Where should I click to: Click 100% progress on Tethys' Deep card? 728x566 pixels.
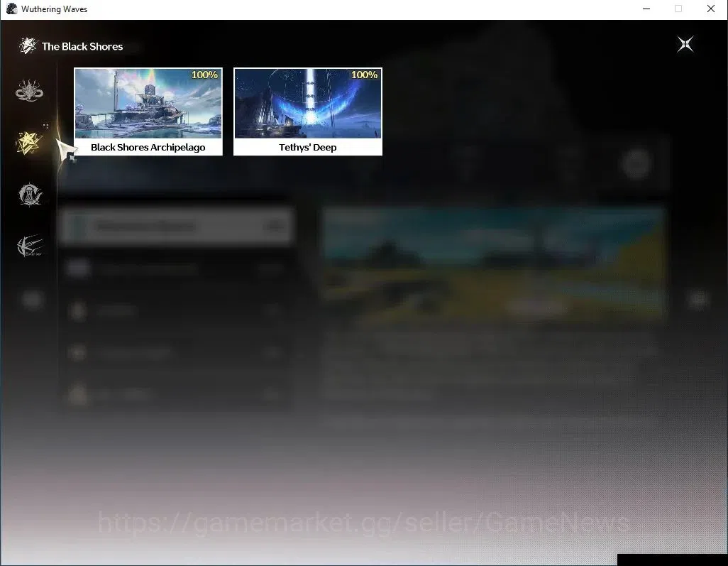[364, 75]
